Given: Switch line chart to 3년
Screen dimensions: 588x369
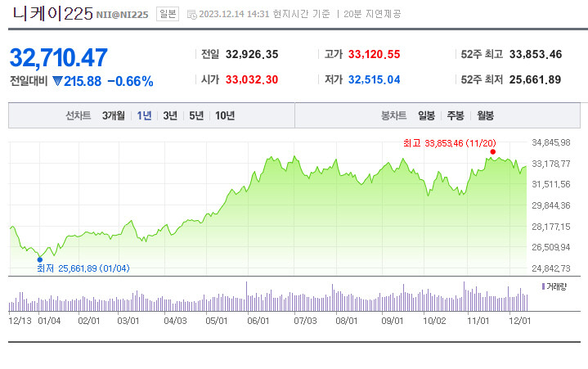Looking at the screenshot, I should point(170,115).
